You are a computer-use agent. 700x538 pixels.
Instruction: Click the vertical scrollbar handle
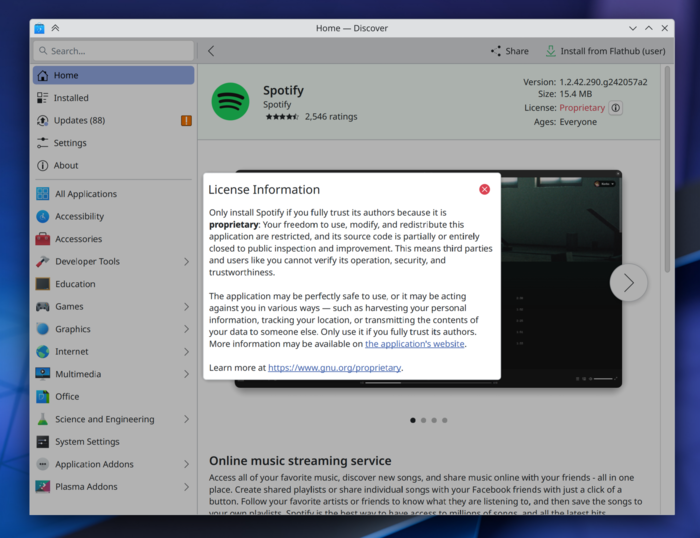pos(667,169)
